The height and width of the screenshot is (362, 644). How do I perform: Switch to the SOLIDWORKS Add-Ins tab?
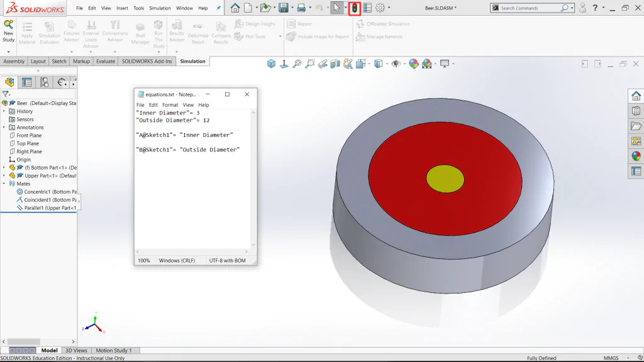coord(147,61)
